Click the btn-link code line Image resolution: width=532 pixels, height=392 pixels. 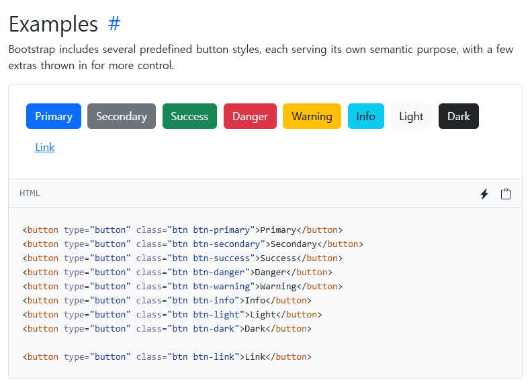pyautogui.click(x=167, y=356)
